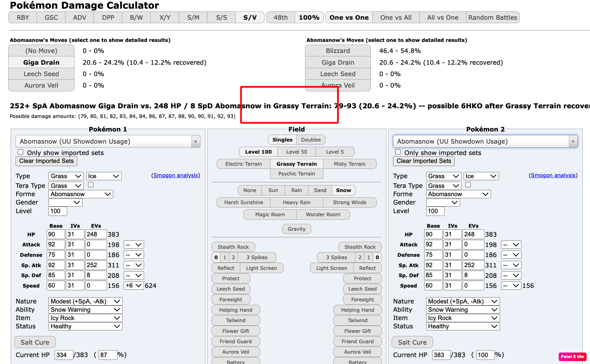The width and height of the screenshot is (590, 364).
Task: Set left side Spikes to 2
Action: click(233, 257)
